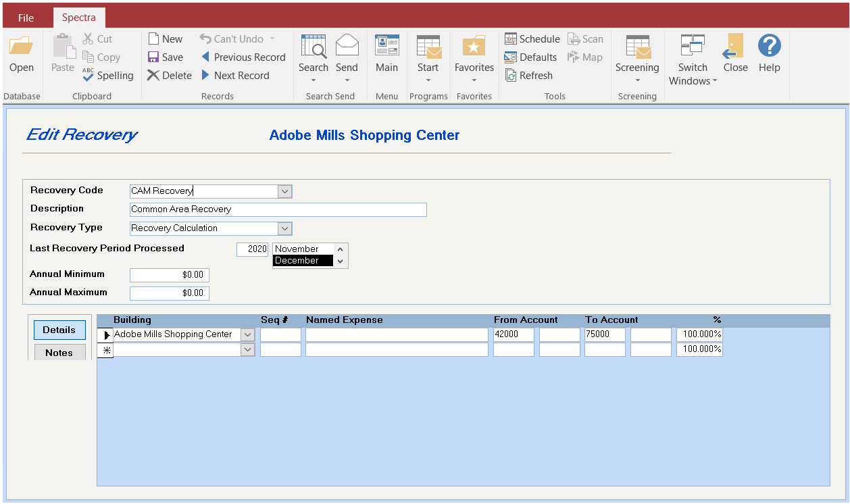Click the month list down arrow
The image size is (850, 504).
click(x=341, y=261)
